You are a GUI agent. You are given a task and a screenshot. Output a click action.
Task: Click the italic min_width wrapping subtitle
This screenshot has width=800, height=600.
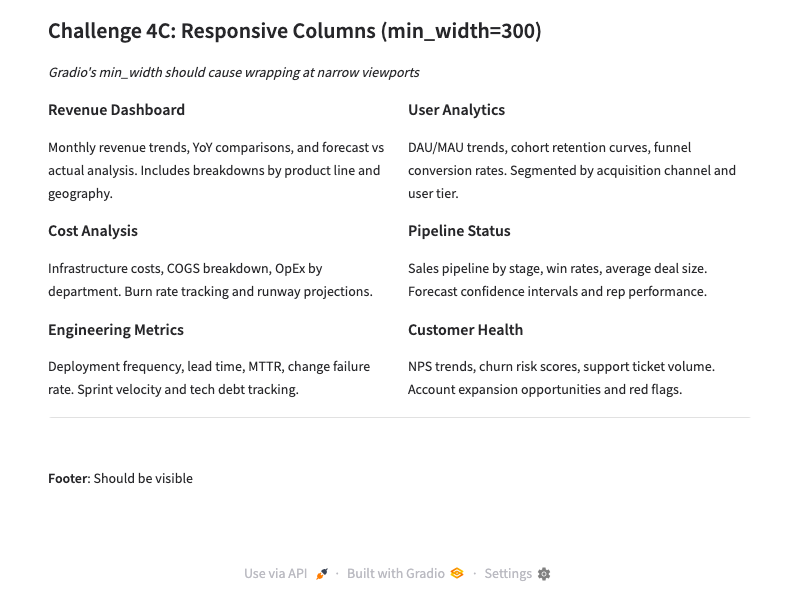pos(234,72)
